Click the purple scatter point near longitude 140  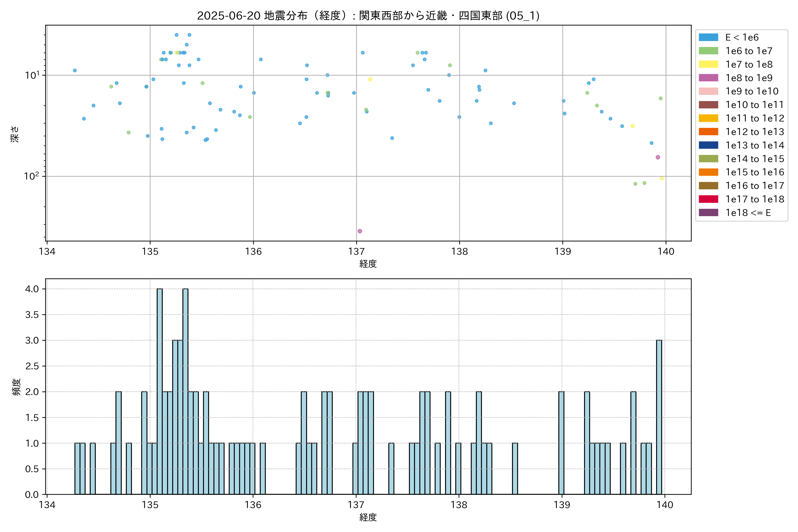[x=658, y=157]
